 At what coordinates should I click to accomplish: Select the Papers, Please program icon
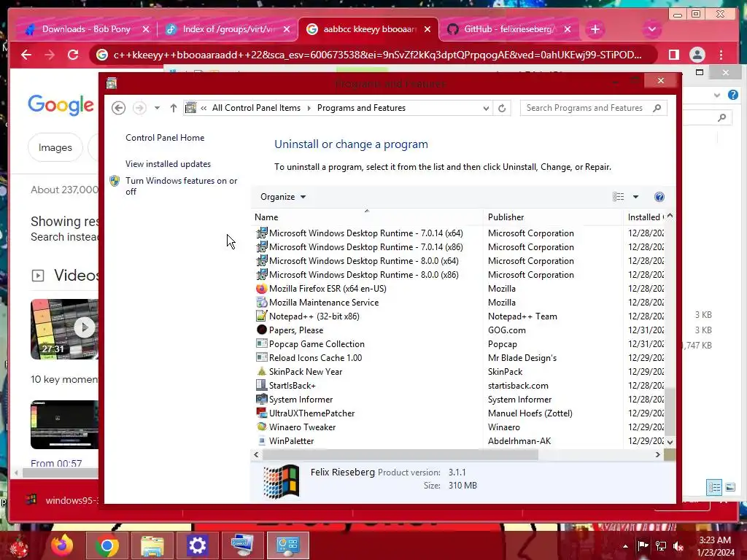click(262, 330)
